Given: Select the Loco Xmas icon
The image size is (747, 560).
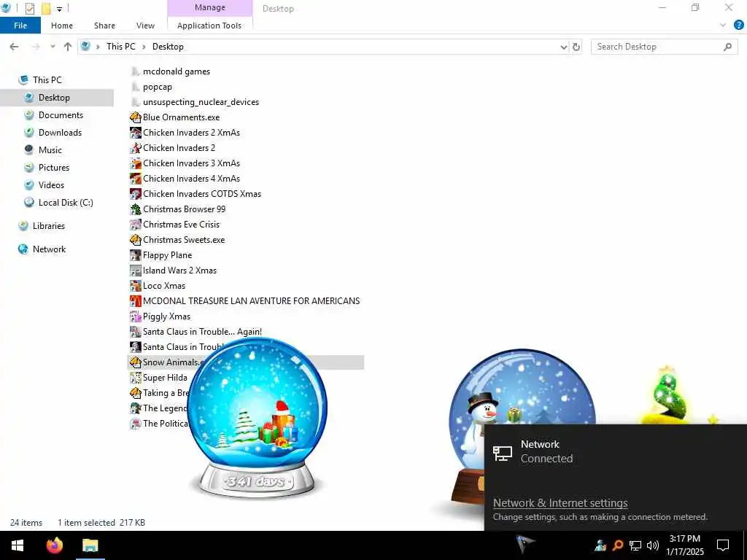Looking at the screenshot, I should pos(135,286).
